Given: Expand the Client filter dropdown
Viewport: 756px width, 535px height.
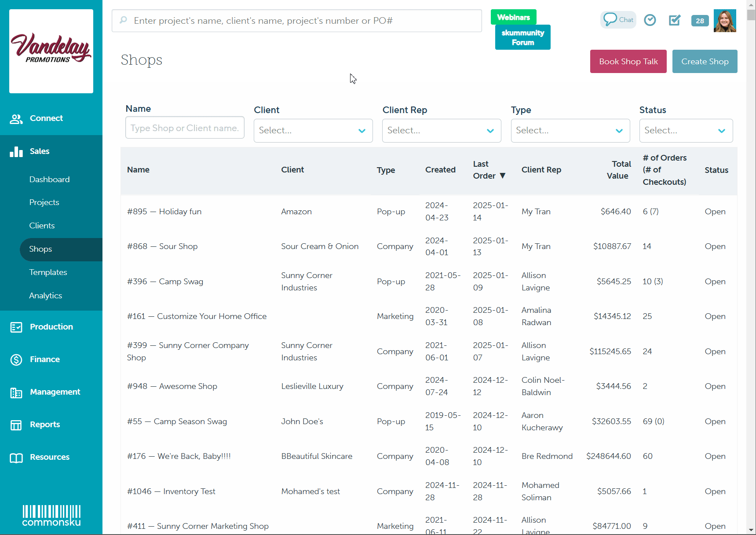Looking at the screenshot, I should [313, 131].
